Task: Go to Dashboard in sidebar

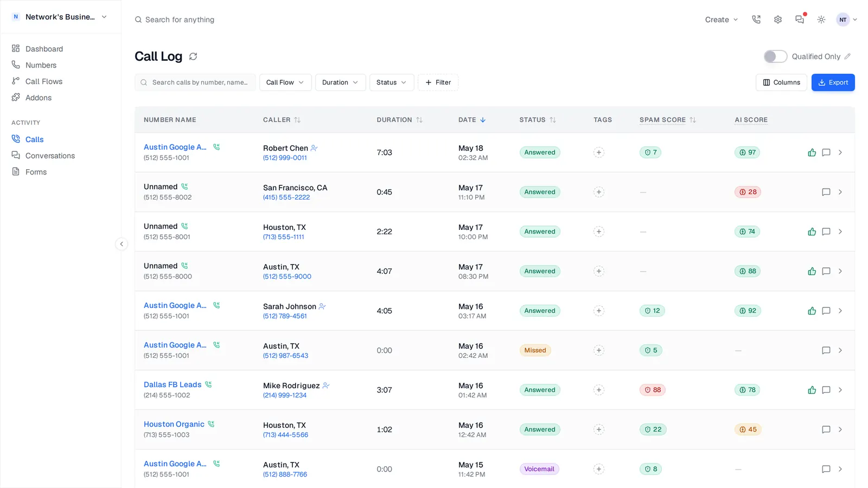Action: [44, 49]
